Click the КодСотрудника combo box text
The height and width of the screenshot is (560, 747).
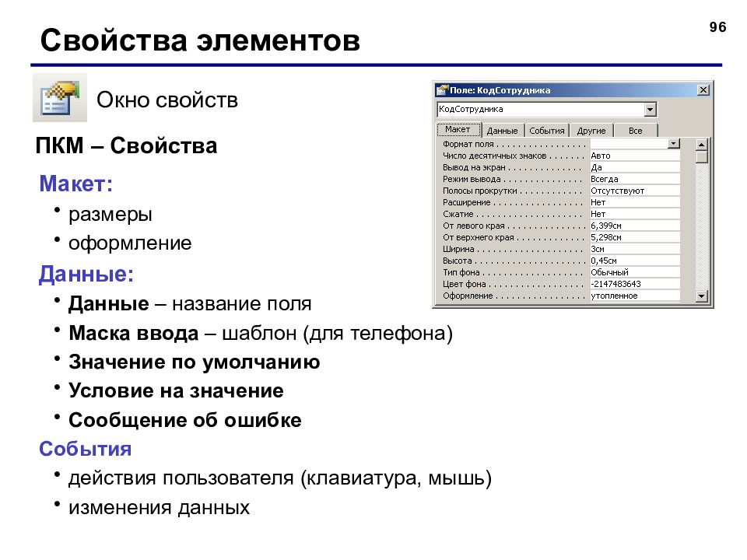coord(471,109)
